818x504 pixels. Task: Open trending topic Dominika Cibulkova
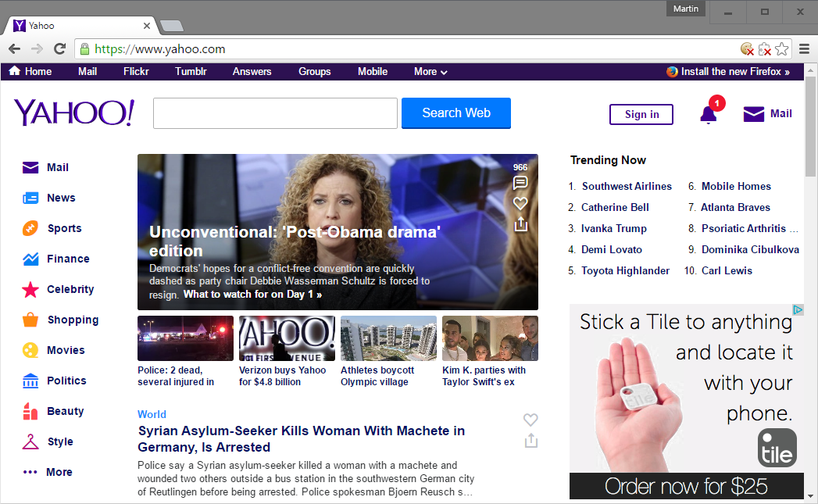click(750, 249)
